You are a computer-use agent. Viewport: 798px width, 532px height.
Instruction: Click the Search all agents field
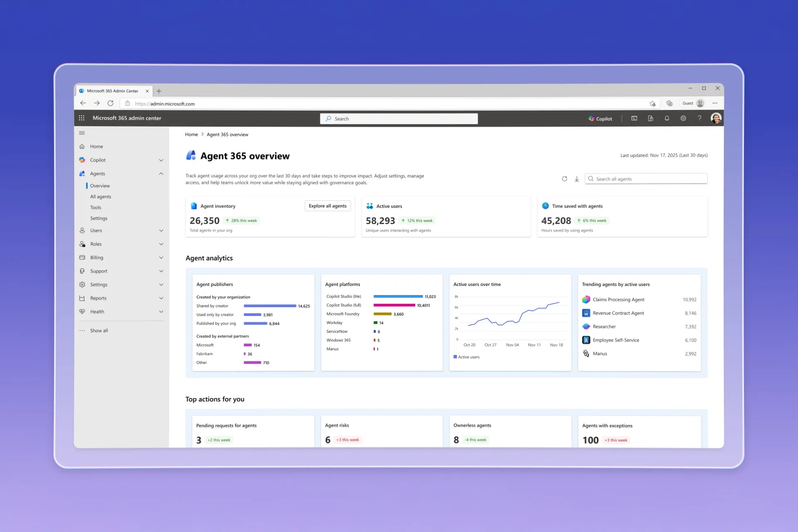pos(648,179)
